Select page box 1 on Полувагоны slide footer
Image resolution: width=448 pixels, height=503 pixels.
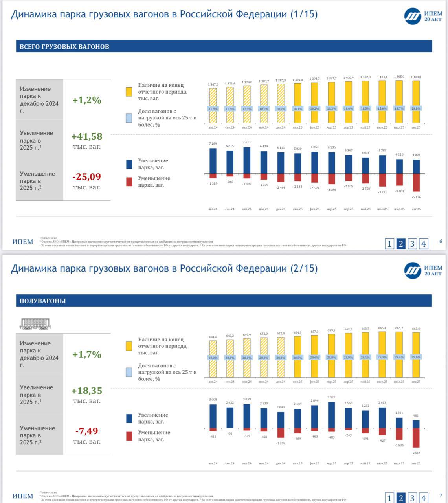click(x=389, y=498)
